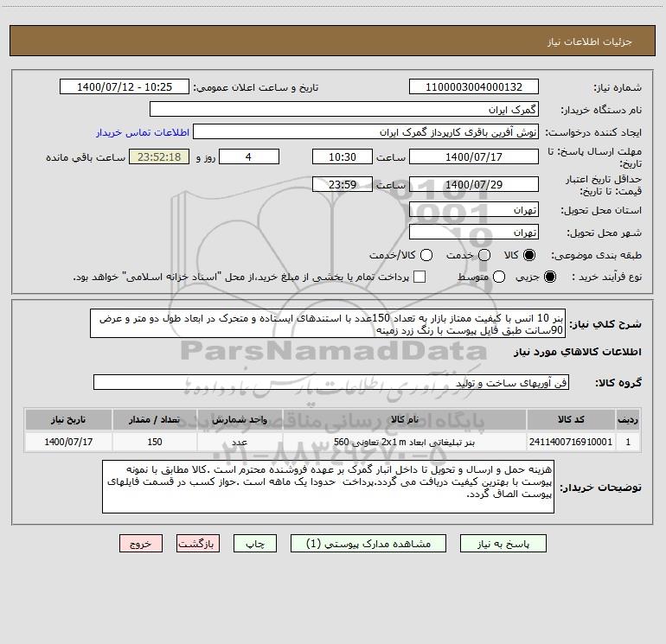Click the product code cell 2411400716910001

tap(571, 442)
